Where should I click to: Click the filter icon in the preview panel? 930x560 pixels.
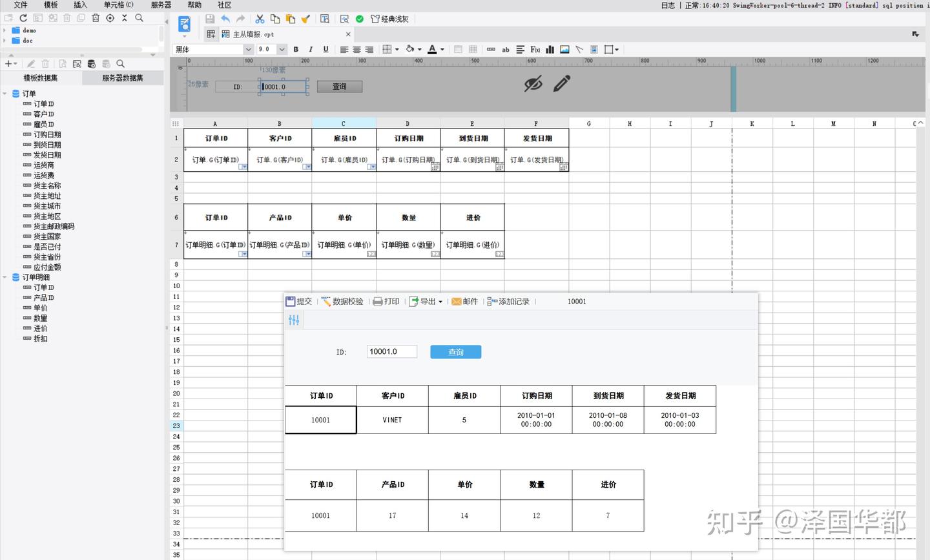tap(294, 320)
